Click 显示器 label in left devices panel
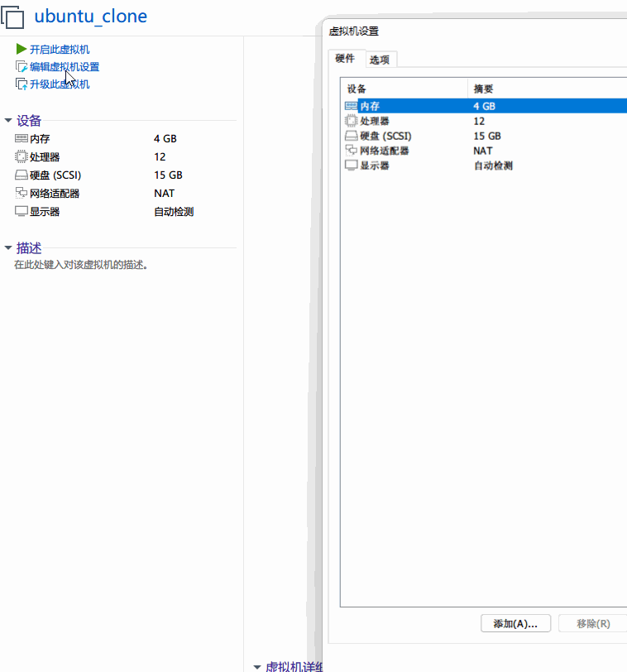Screen dimensions: 627x672 45,212
